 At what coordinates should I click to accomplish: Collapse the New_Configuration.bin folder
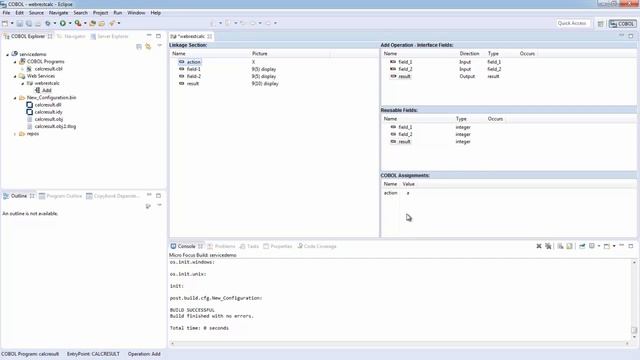[15, 98]
